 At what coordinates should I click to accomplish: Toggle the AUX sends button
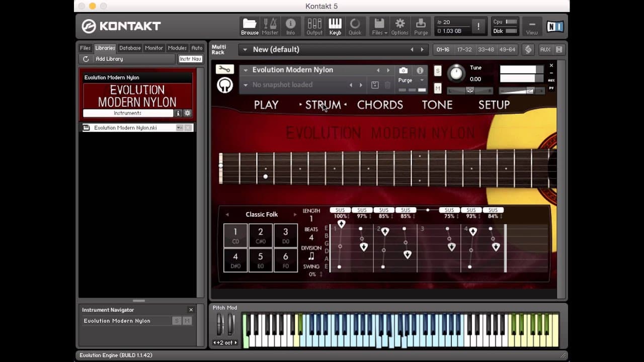click(x=545, y=49)
